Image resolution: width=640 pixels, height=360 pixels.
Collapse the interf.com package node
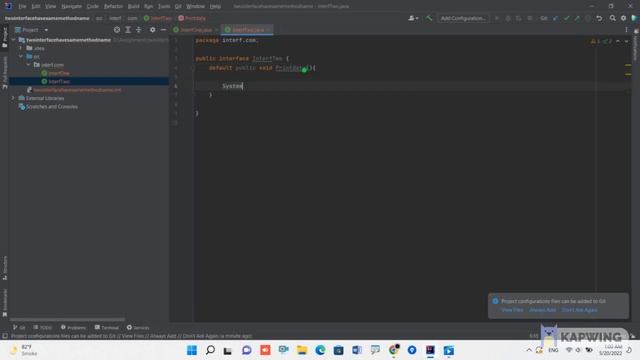pyautogui.click(x=28, y=65)
